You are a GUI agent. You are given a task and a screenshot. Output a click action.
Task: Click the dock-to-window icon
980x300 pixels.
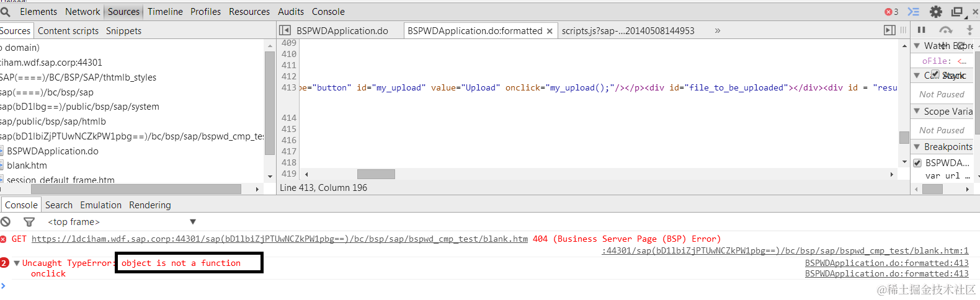[x=957, y=12]
